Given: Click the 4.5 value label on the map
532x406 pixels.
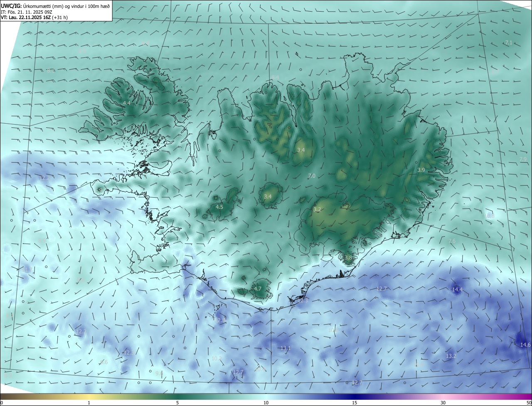Looking at the screenshot, I should 219,207.
